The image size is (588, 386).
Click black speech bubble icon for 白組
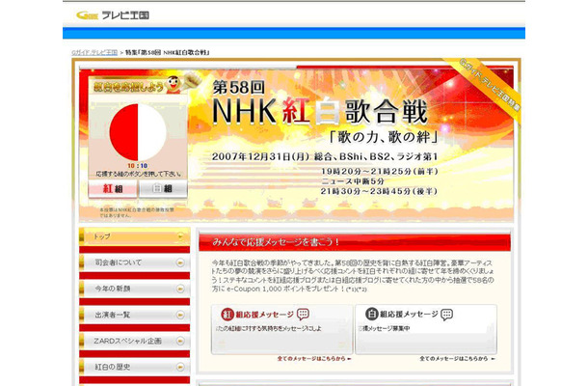[446, 315]
